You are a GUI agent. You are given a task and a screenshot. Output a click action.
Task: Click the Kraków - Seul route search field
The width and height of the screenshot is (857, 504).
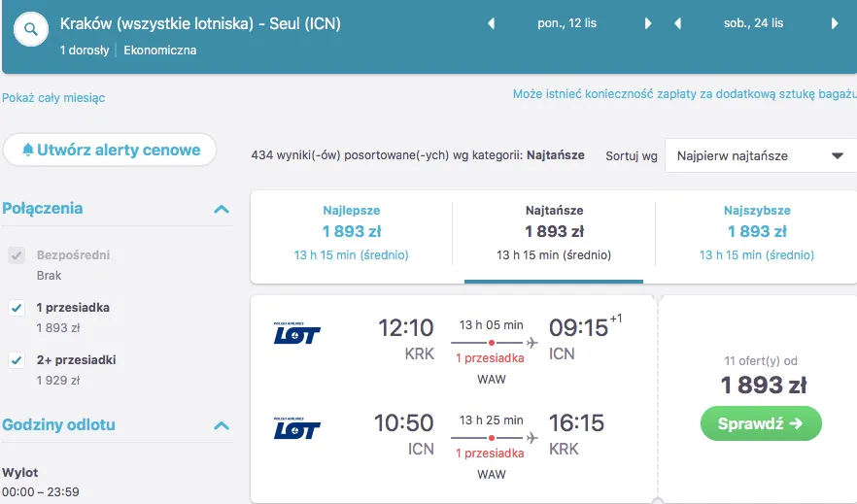point(200,24)
